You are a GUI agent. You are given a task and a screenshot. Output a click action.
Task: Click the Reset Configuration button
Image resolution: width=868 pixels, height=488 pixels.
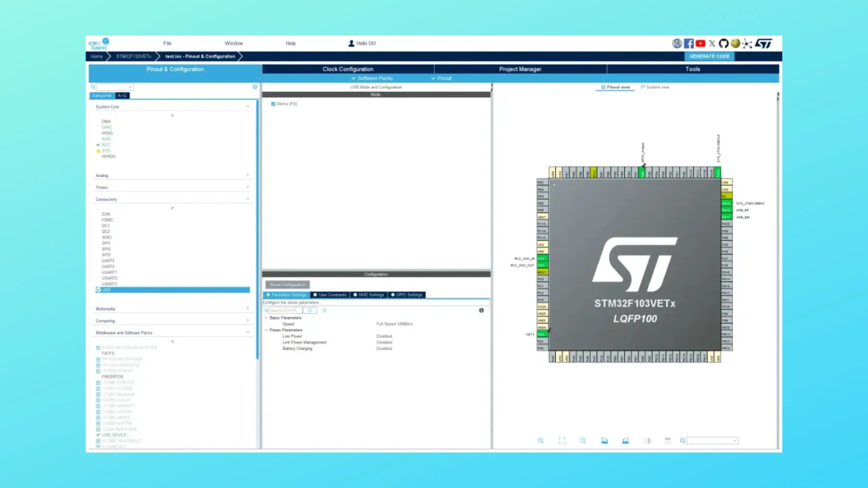pos(288,285)
